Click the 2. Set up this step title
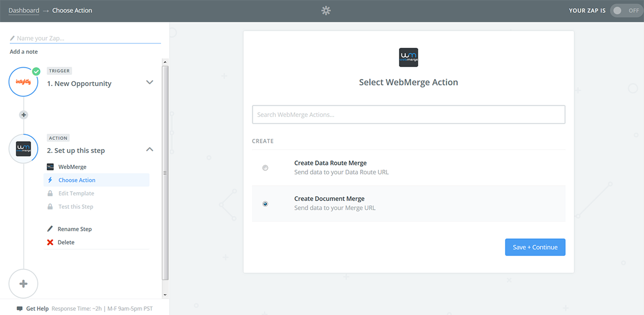 (76, 150)
